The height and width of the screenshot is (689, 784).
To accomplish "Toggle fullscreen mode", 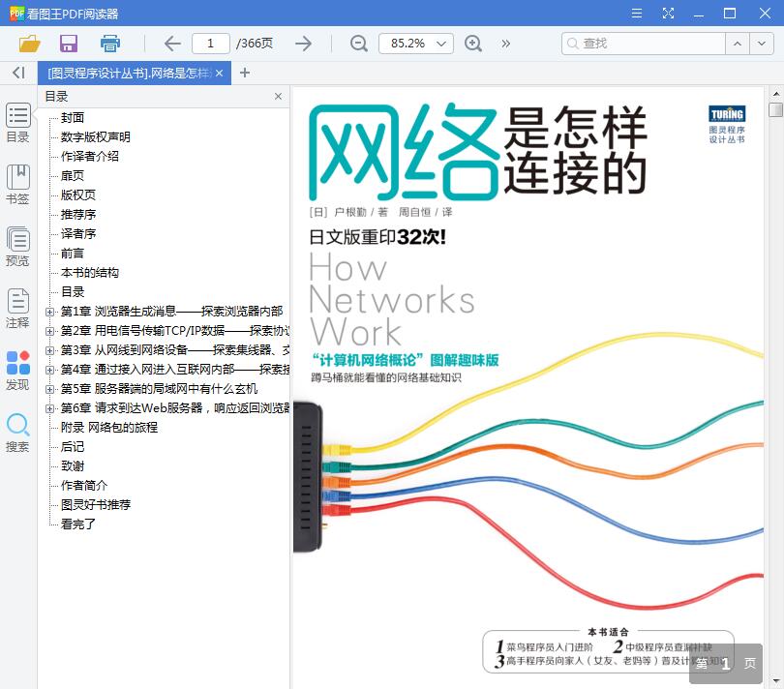I will point(669,13).
